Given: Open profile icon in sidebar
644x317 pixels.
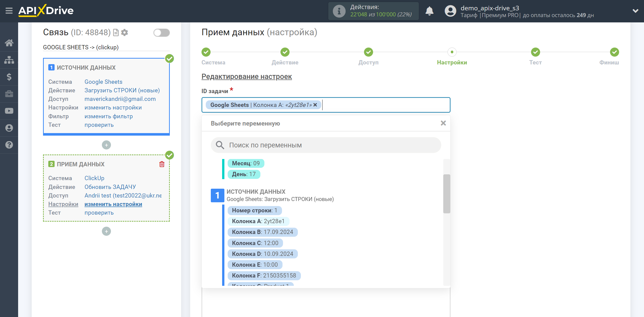Looking at the screenshot, I should 9,128.
